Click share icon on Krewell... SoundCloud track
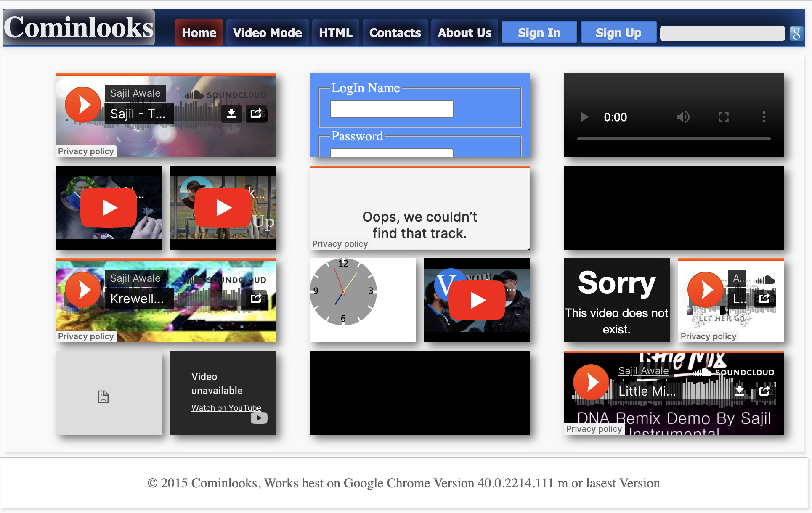This screenshot has width=812, height=513. (256, 299)
